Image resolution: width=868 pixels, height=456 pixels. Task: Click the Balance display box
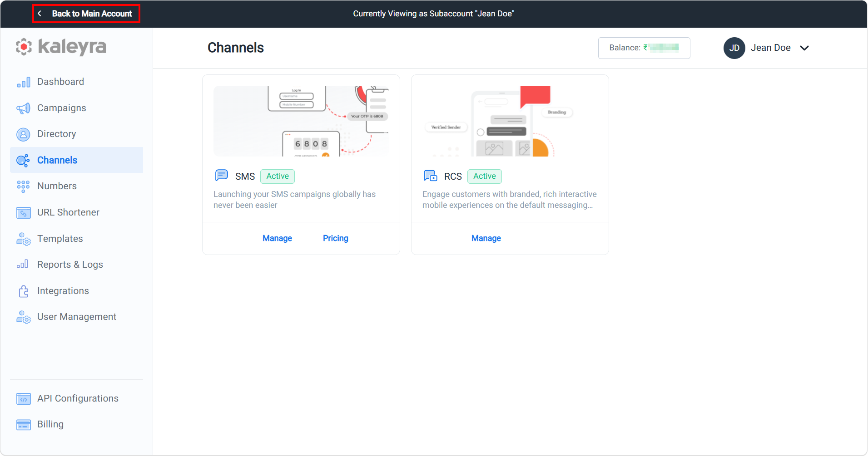pyautogui.click(x=644, y=48)
